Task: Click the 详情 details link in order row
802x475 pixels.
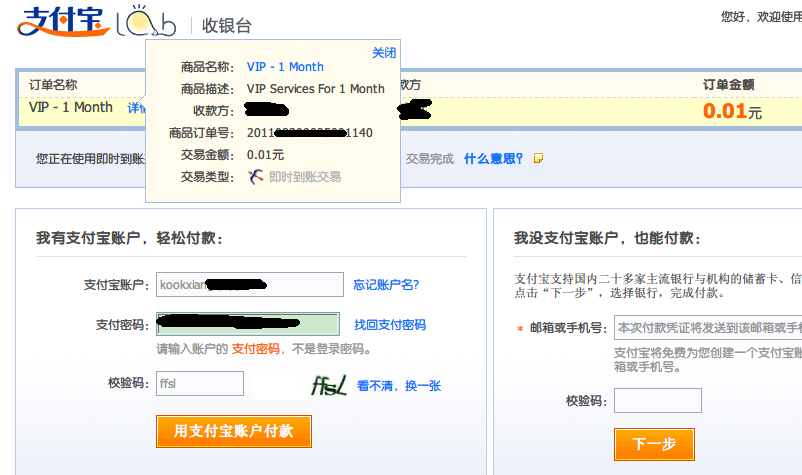Action: 136,108
